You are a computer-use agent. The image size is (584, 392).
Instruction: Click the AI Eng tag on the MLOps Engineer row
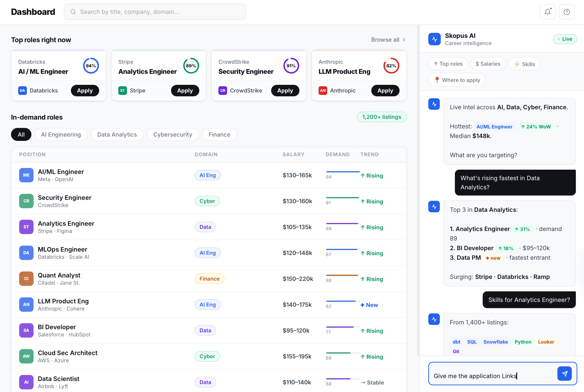tap(208, 253)
